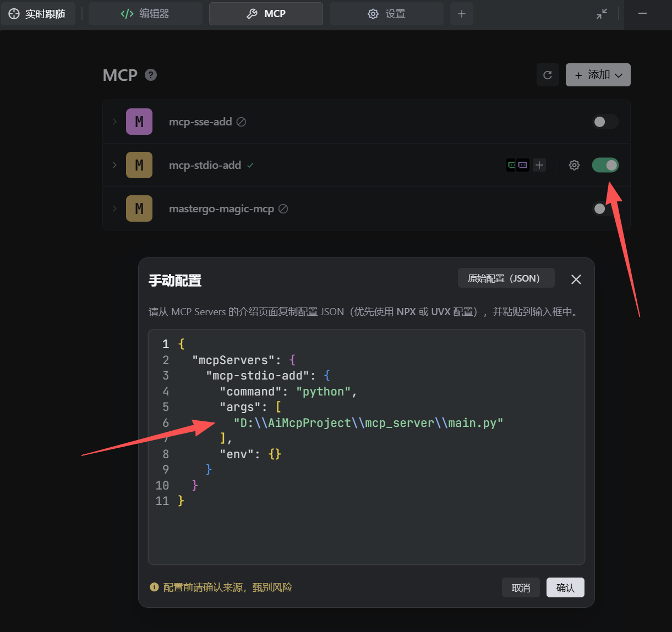The height and width of the screenshot is (632, 672).
Task: Click the checkmark status beside mcp-stdio-add
Action: [x=250, y=165]
